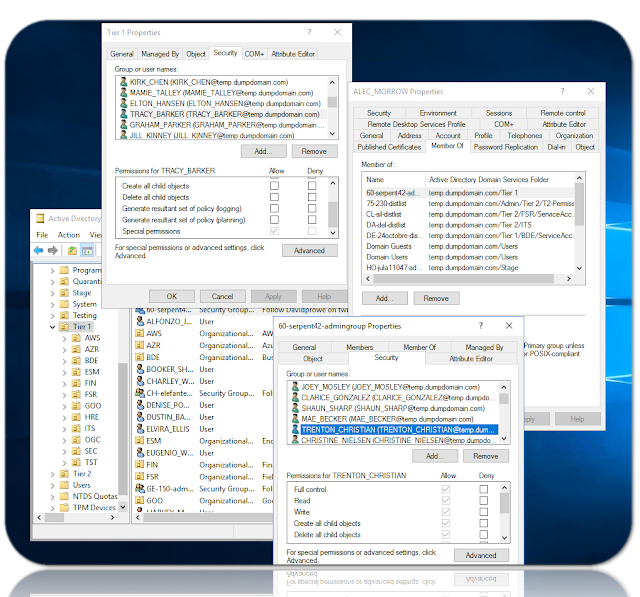The width and height of the screenshot is (640, 597).
Task: Check Allow for Generate resultant set of policy (logging)
Action: tap(274, 209)
